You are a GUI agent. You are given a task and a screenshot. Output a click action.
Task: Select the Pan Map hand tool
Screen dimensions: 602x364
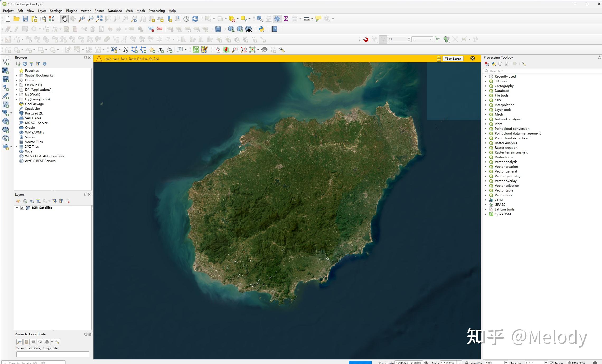pos(64,19)
